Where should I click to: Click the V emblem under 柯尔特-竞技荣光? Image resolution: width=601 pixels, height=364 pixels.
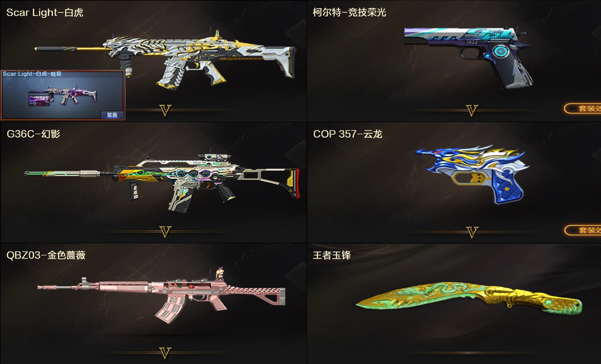point(472,111)
